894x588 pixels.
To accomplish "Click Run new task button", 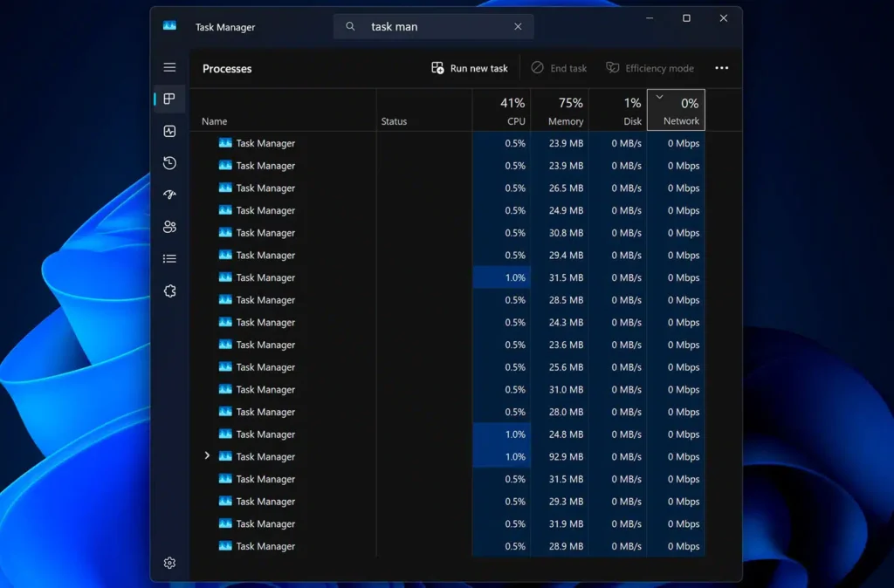I will (470, 68).
